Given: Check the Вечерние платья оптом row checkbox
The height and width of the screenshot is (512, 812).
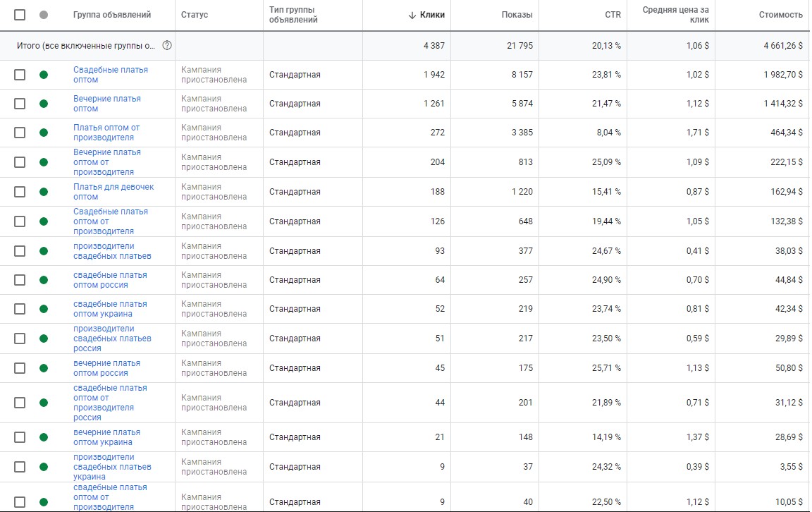Looking at the screenshot, I should click(x=20, y=104).
